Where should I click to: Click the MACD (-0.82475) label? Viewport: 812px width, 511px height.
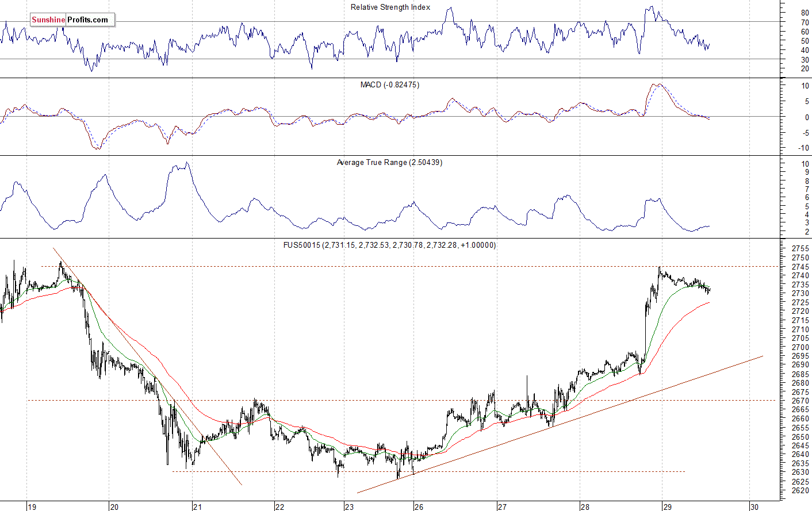click(x=390, y=85)
